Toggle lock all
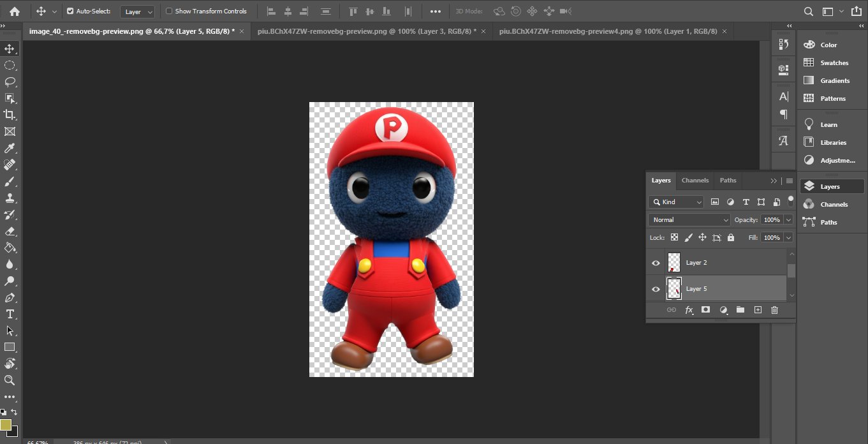Screen dimensions: 868x444 tap(731, 237)
